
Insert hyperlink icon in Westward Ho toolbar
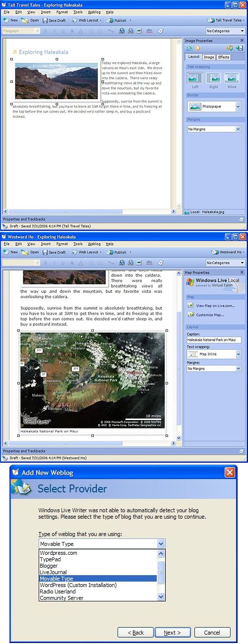click(122, 263)
